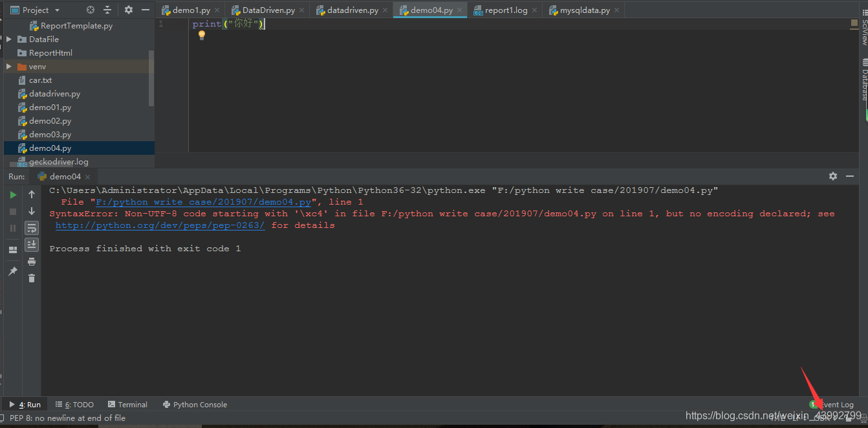Click 'Process finished with exit code 1' text
This screenshot has width=868, height=428.
point(145,249)
